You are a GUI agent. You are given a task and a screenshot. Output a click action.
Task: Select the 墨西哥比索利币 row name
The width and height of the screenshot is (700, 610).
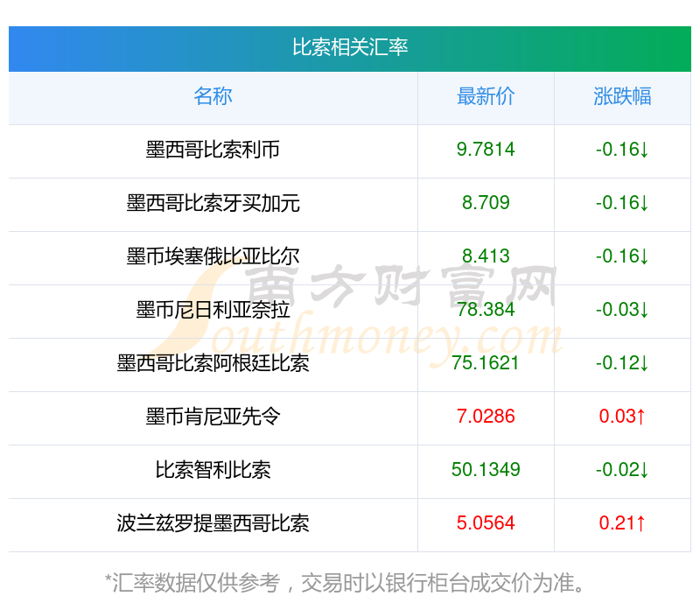(213, 150)
